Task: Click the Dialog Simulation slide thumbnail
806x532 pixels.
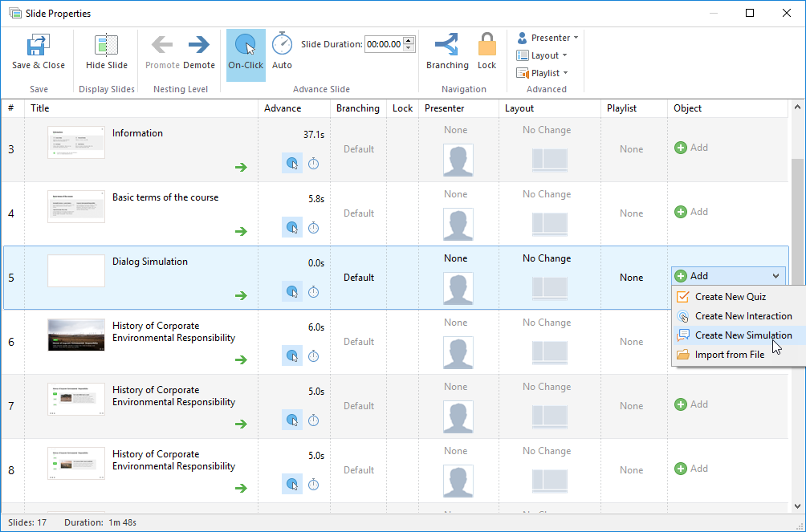Action: tap(76, 271)
